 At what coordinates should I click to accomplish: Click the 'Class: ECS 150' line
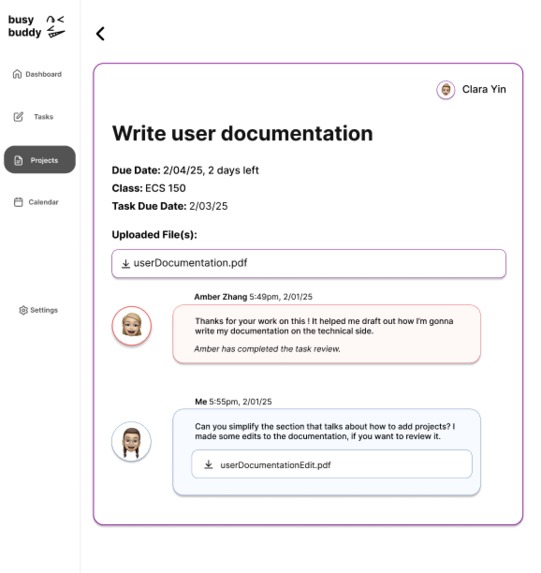[x=149, y=188]
